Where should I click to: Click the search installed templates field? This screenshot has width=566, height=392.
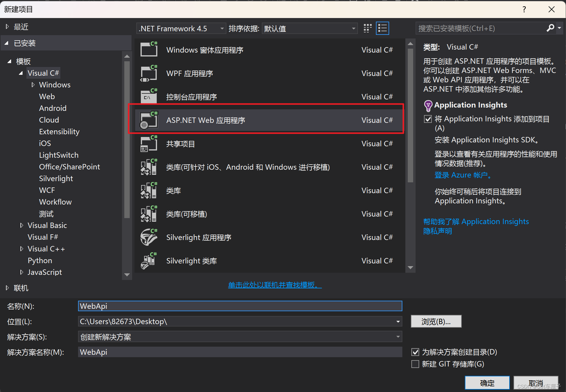[x=480, y=28]
